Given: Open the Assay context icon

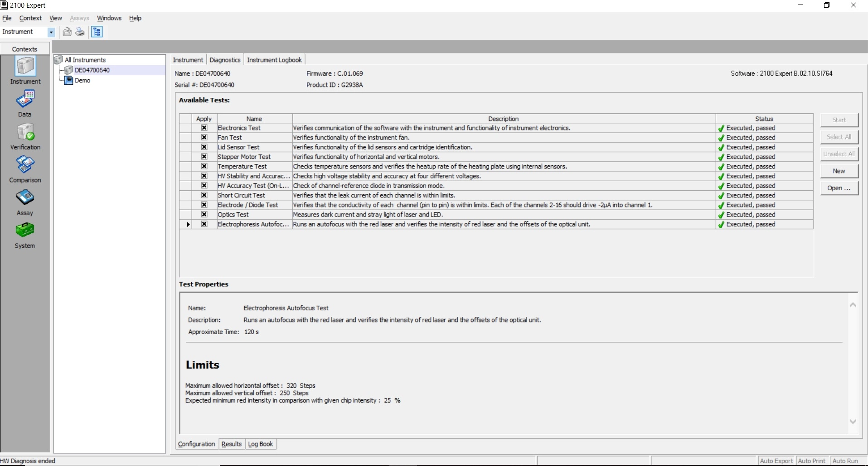Looking at the screenshot, I should (25, 198).
